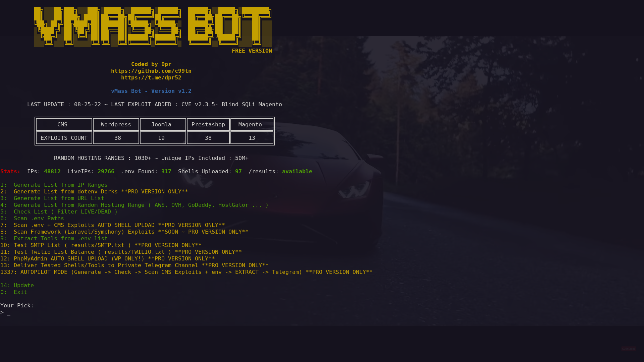Image resolution: width=644 pixels, height=362 pixels.
Task: Select option 6: Scan .env Paths
Action: point(39,219)
